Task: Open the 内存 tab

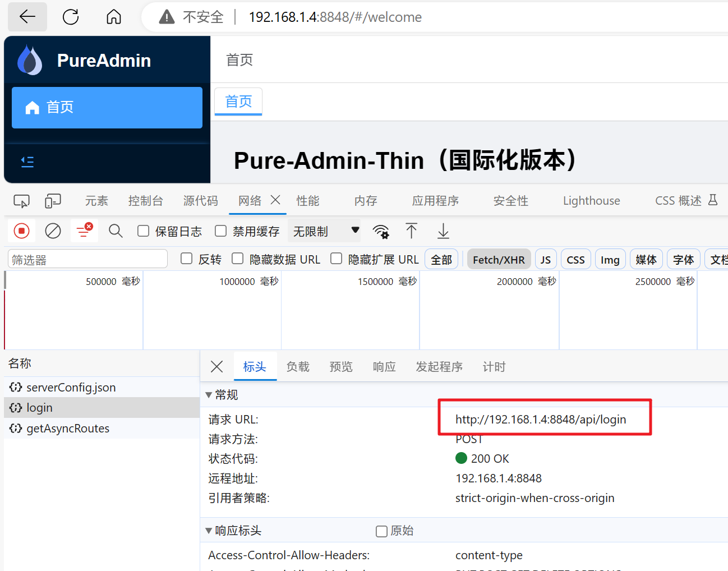Action: [x=366, y=201]
